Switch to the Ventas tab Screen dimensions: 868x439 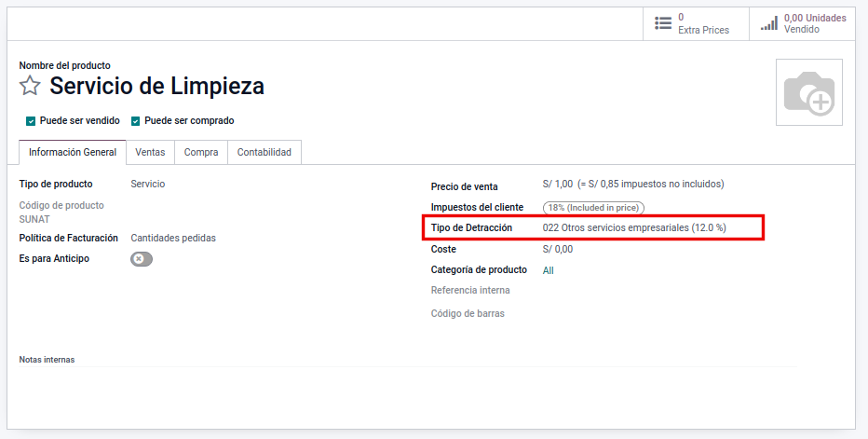[150, 152]
